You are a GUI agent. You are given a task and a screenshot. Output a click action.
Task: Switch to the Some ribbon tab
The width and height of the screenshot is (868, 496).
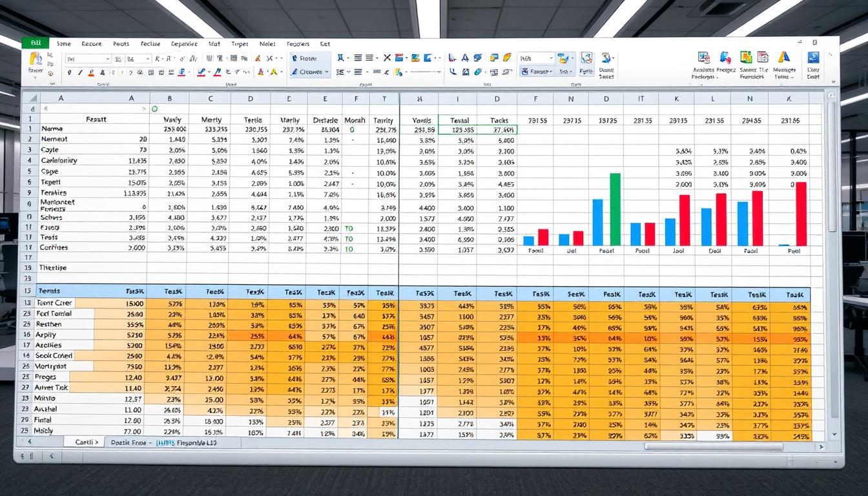point(64,44)
